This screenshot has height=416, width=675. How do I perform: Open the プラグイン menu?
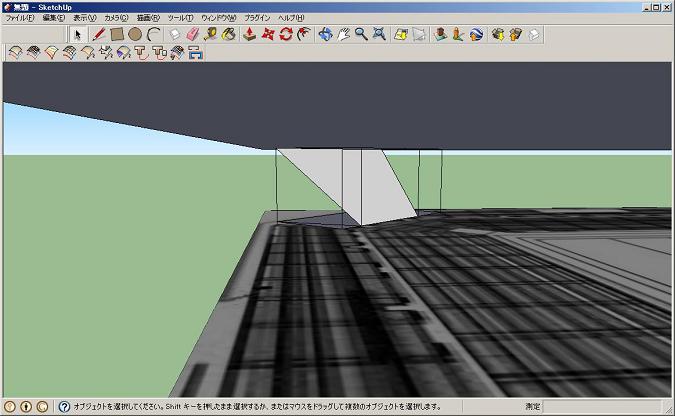point(257,18)
